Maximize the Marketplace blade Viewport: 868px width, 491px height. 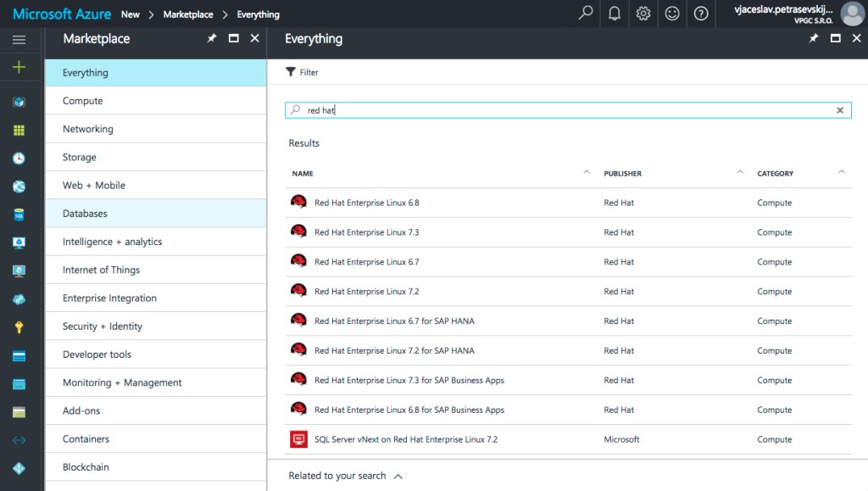[234, 38]
